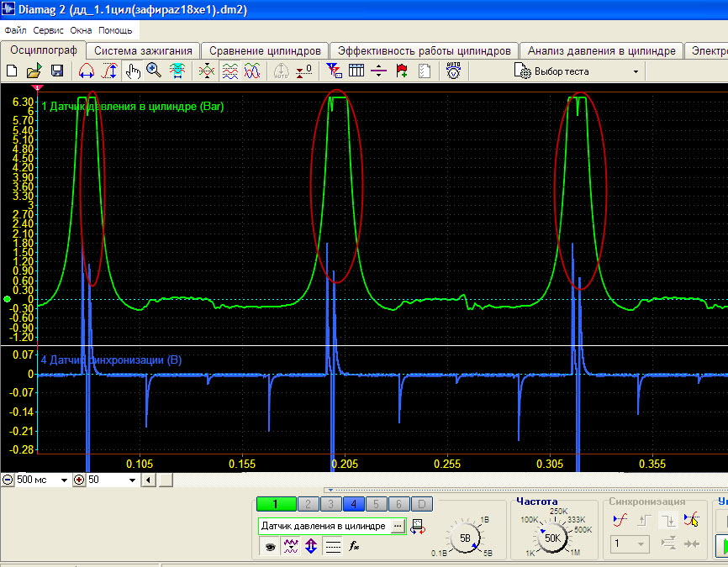
Task: Select vertical stretch waveform tool
Action: pyautogui.click(x=109, y=71)
